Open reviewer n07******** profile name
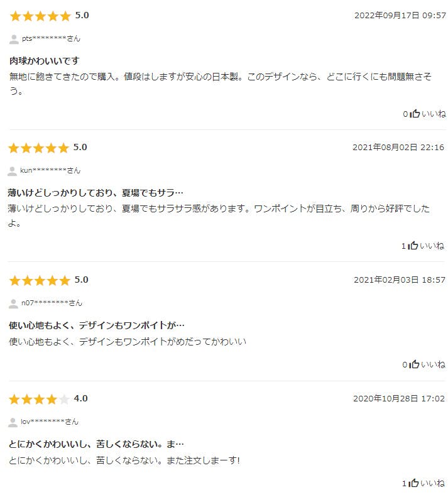This screenshot has height=495, width=448. tap(52, 303)
